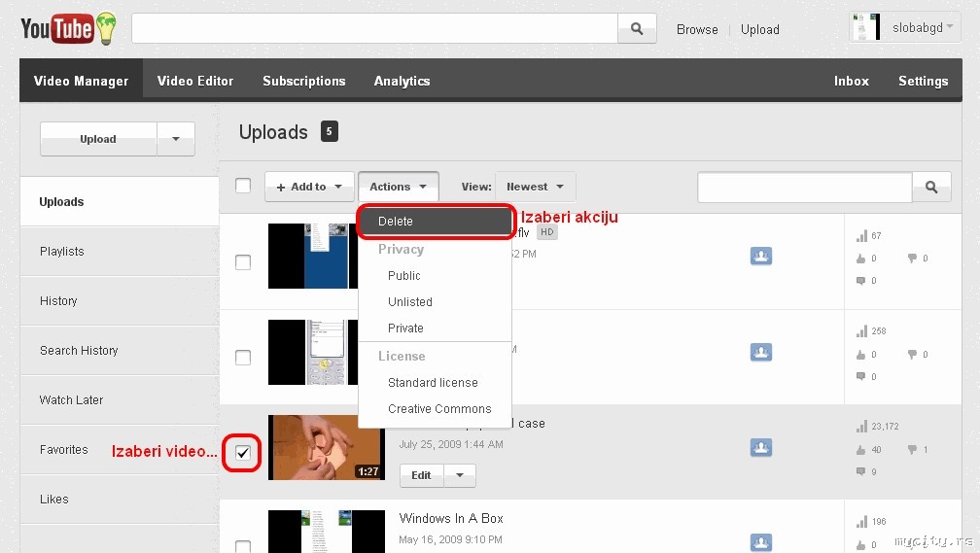Screen dimensions: 980x553
Task: Choose Delete from Actions menu
Action: point(435,222)
